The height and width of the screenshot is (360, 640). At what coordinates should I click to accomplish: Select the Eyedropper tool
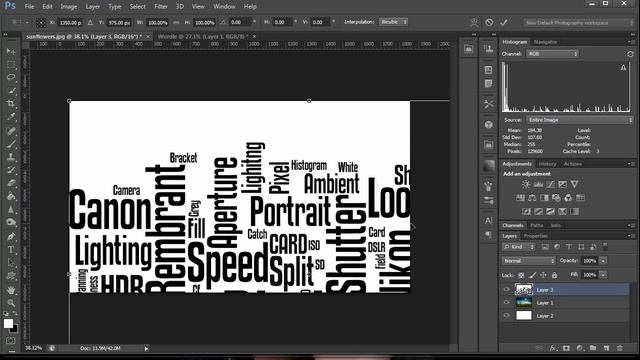(x=11, y=117)
